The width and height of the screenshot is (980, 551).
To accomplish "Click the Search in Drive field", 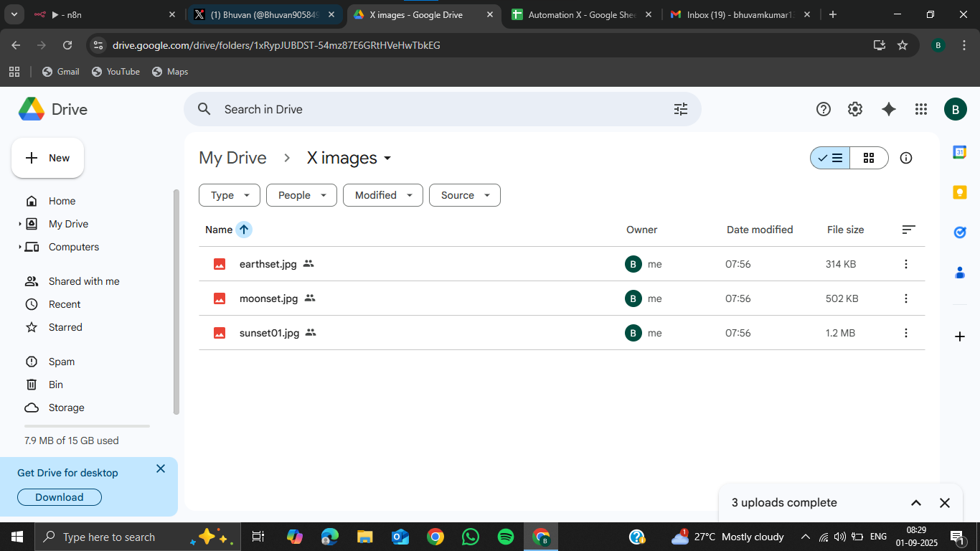I will click(430, 109).
